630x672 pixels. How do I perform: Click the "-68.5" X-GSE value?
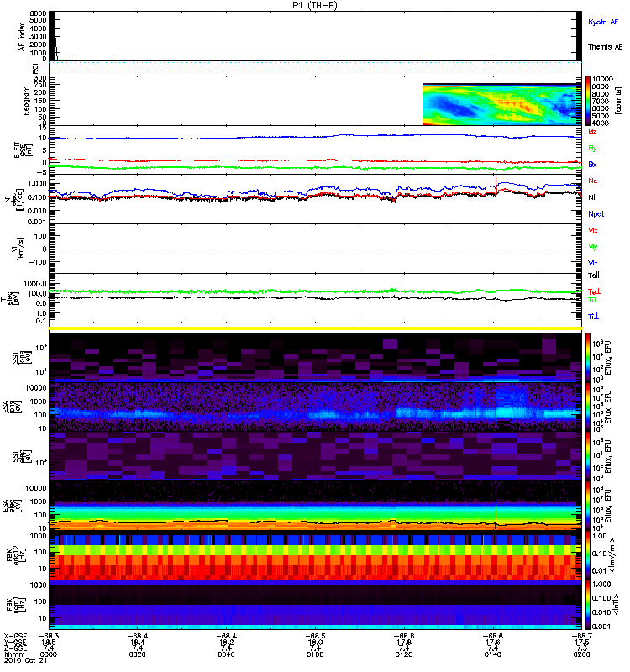click(x=315, y=637)
